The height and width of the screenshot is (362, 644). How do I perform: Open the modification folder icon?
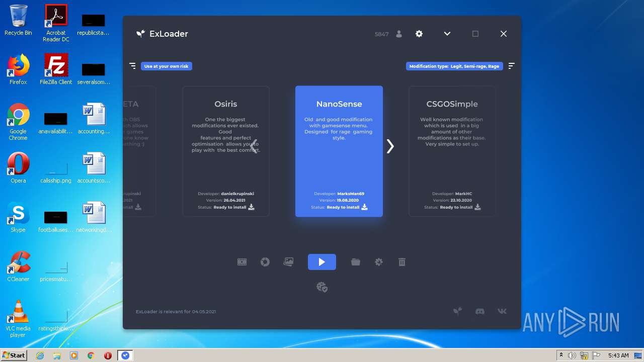click(356, 262)
